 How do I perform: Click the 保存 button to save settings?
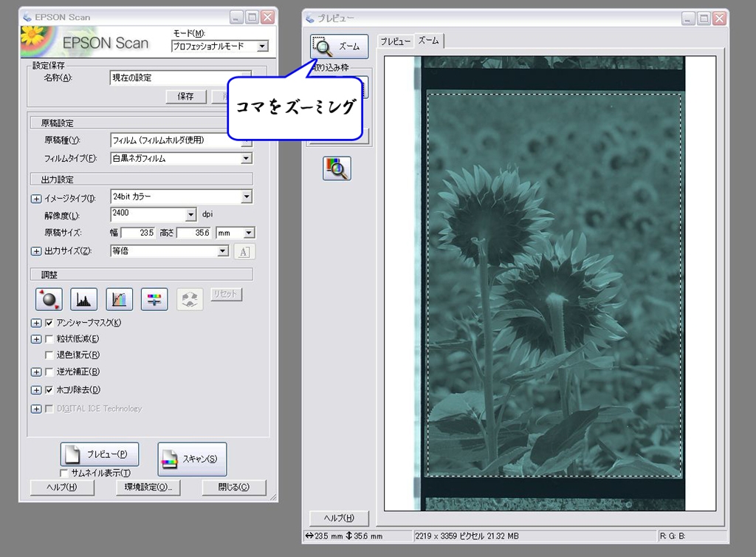[x=185, y=97]
